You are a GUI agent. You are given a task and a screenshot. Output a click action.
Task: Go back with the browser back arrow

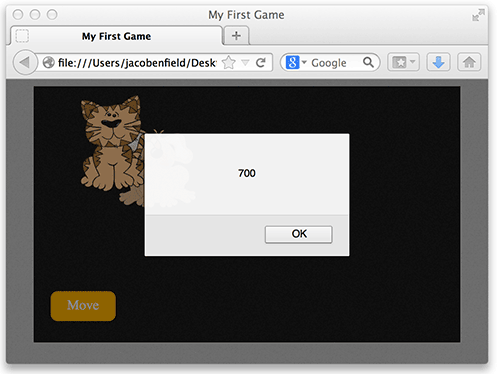(x=24, y=62)
